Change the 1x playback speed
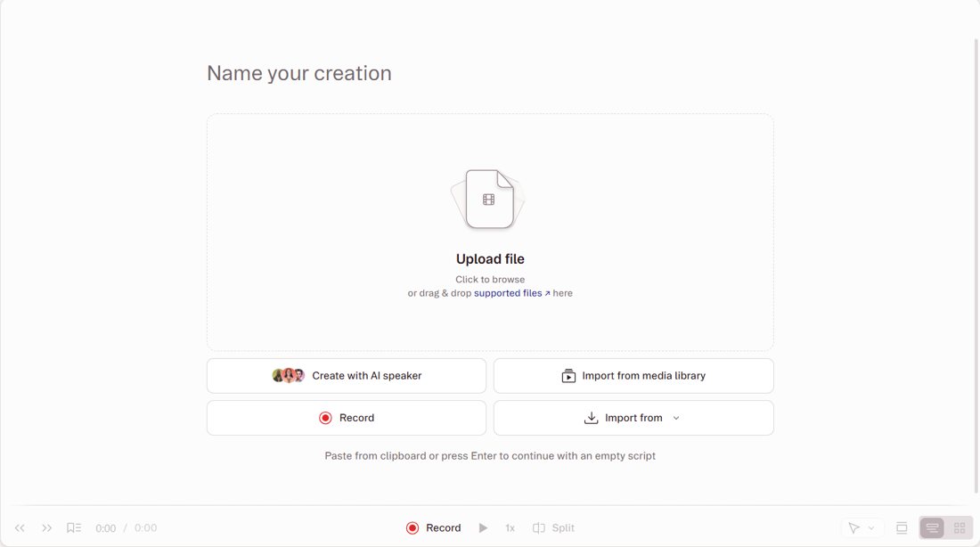Screen dimensions: 980x547 click(x=510, y=528)
